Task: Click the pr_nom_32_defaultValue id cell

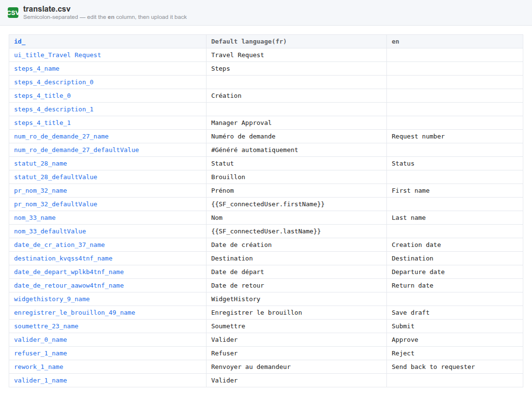Action: [107, 204]
